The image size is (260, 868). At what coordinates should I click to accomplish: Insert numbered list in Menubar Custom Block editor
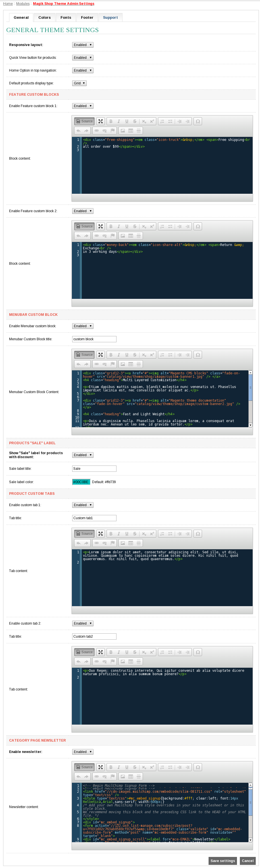coord(162,355)
